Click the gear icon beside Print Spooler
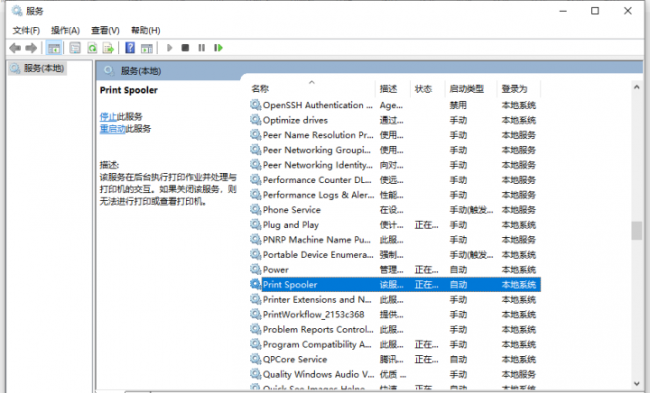 pos(255,284)
